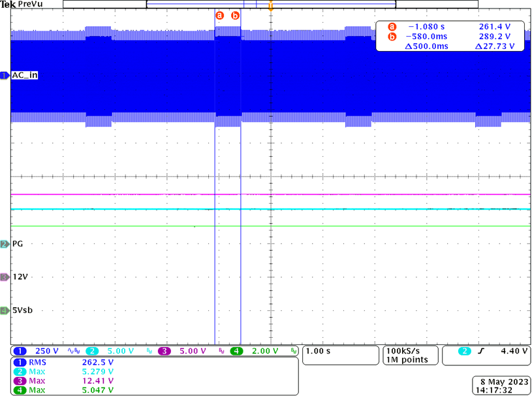This screenshot has height=396, width=532.
Task: Click channel 2 badge in scale bar
Action: tap(92, 351)
